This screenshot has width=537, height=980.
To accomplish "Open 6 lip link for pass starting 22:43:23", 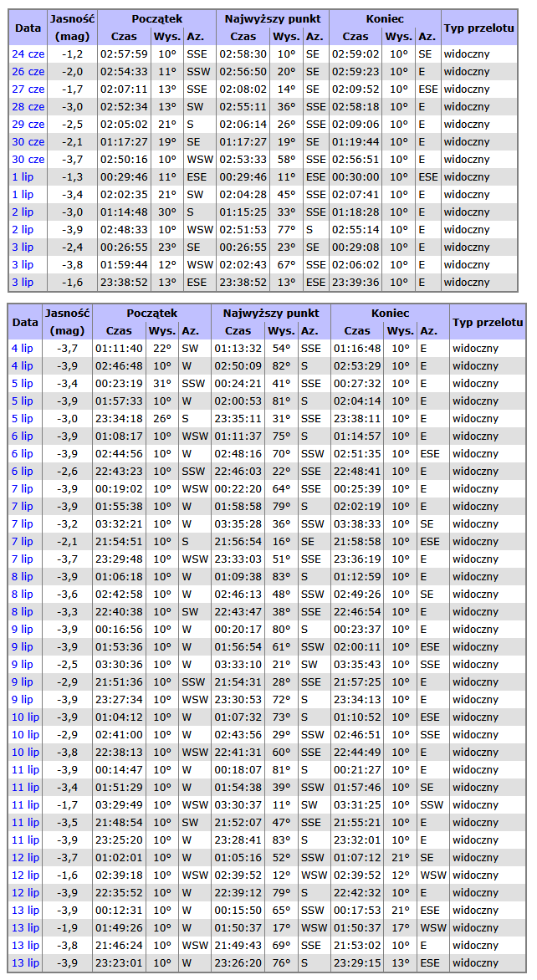I will (x=23, y=471).
